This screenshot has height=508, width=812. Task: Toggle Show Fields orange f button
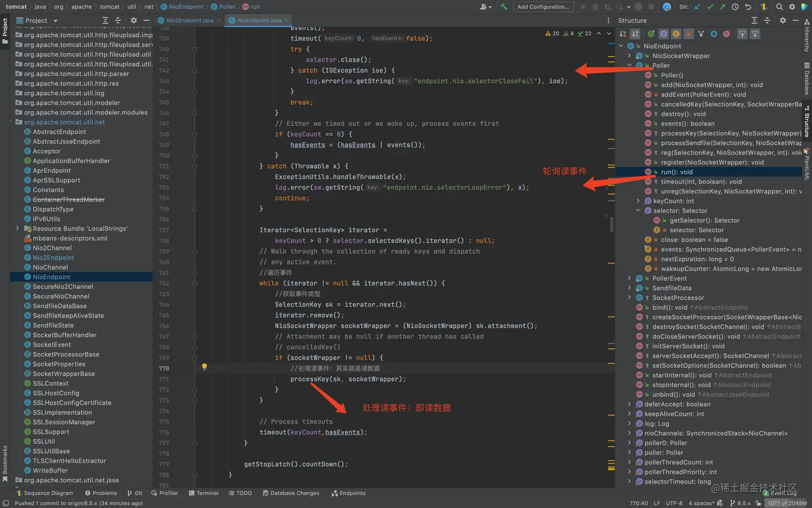tap(676, 34)
